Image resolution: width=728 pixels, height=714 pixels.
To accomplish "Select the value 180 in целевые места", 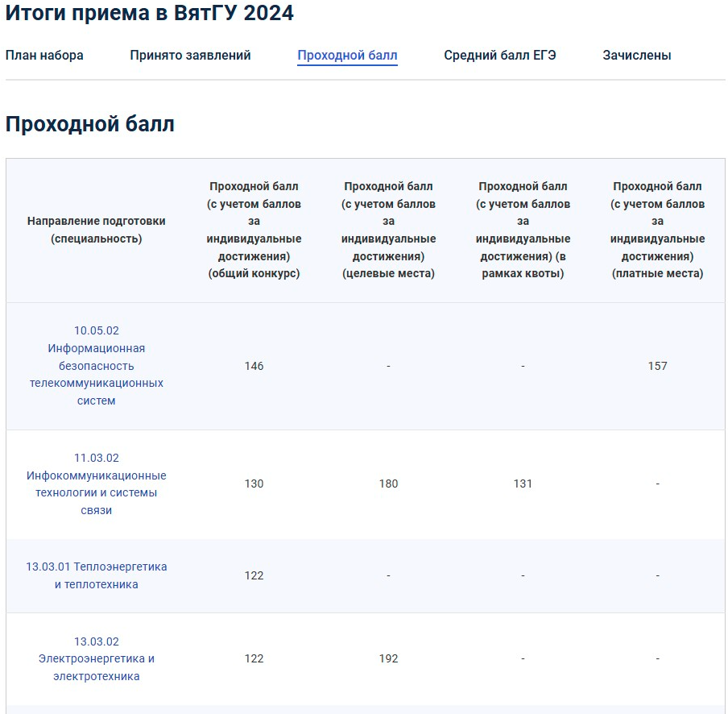I will (x=389, y=484).
